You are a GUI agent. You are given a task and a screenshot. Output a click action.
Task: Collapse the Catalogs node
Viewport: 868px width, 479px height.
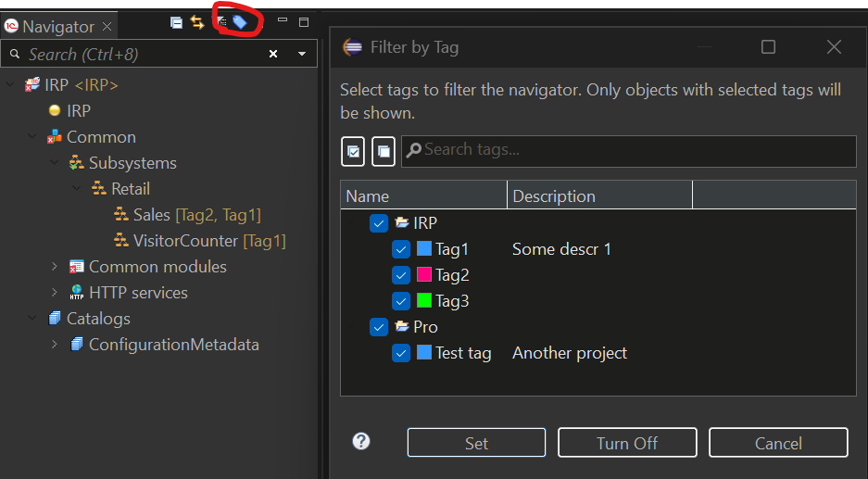tap(32, 319)
